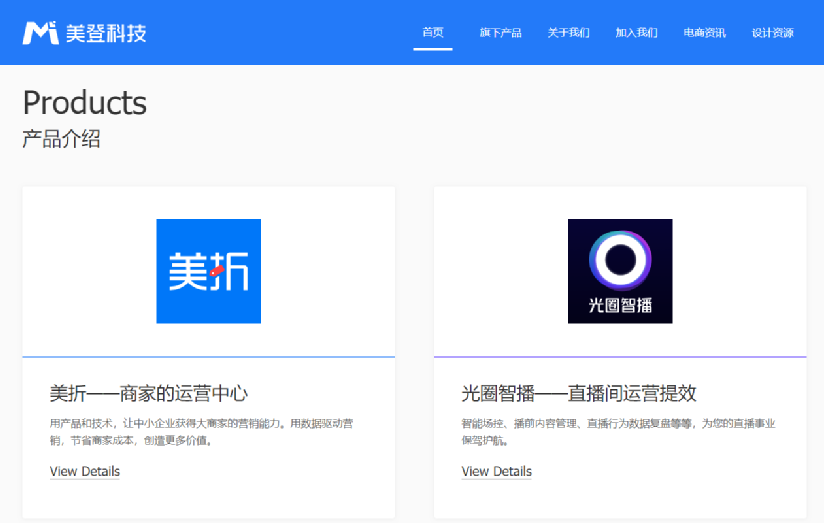Click the 光圈智播 product logo image

[620, 271]
